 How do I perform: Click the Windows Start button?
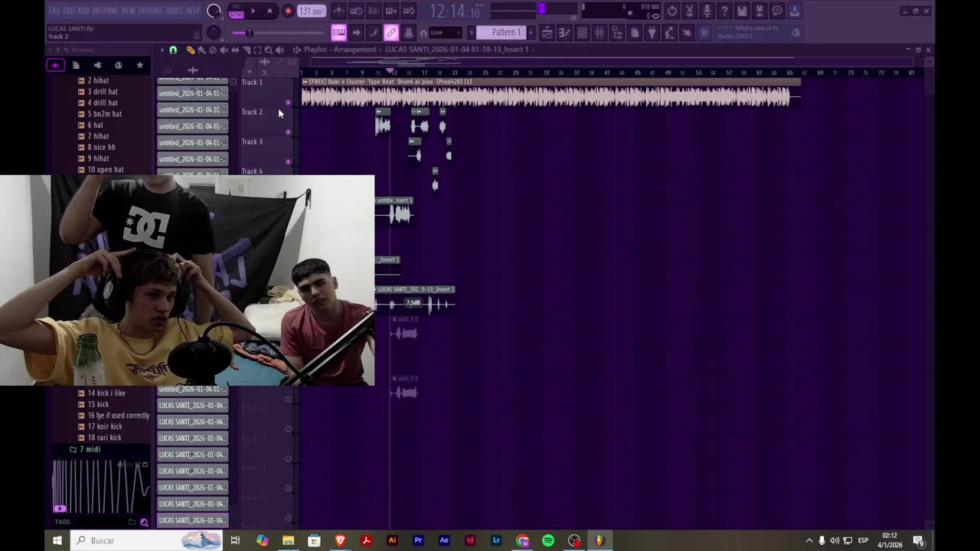[57, 540]
